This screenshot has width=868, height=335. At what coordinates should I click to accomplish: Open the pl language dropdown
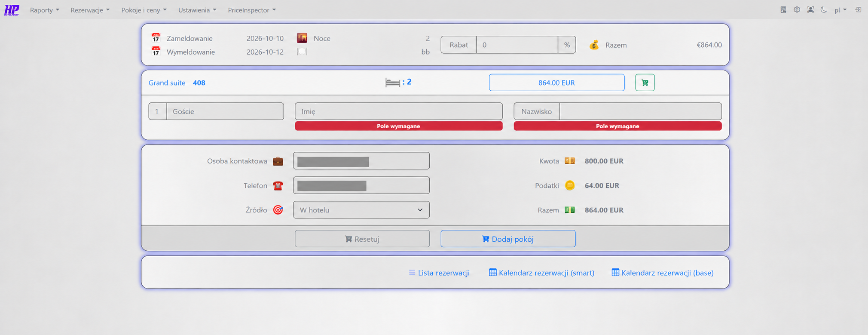click(x=840, y=10)
